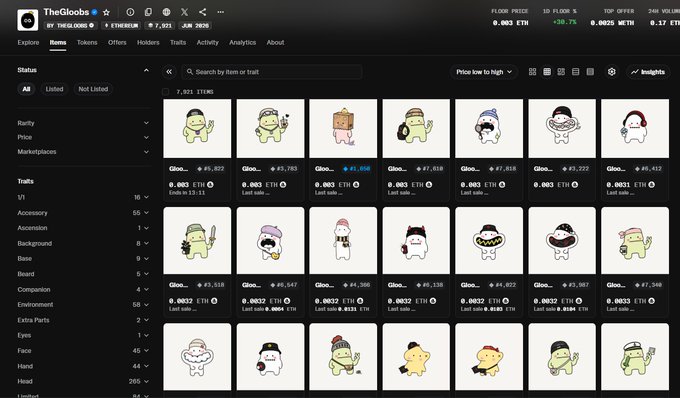680x398 pixels.
Task: Select the table view icon next to list view
Action: [x=590, y=72]
